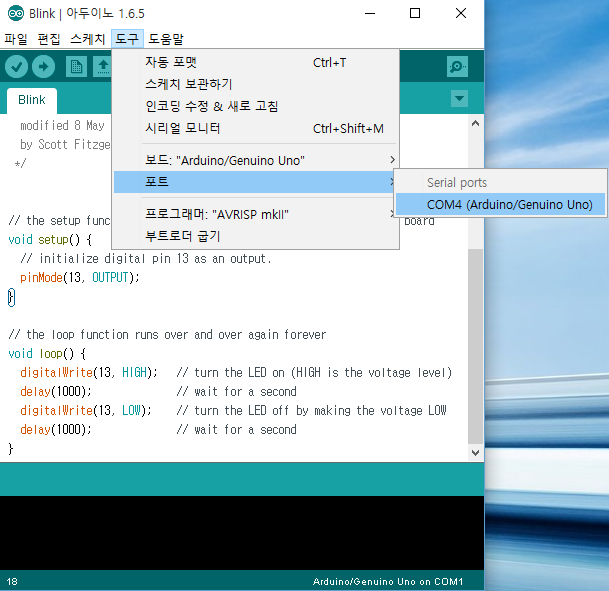Click the void loop() line

(47, 353)
